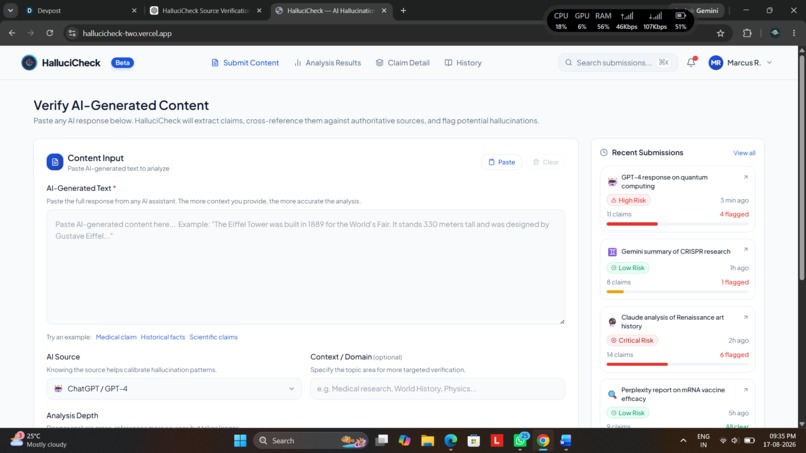Click the taskbar Search box
Image resolution: width=806 pixels, height=453 pixels.
[x=310, y=441]
